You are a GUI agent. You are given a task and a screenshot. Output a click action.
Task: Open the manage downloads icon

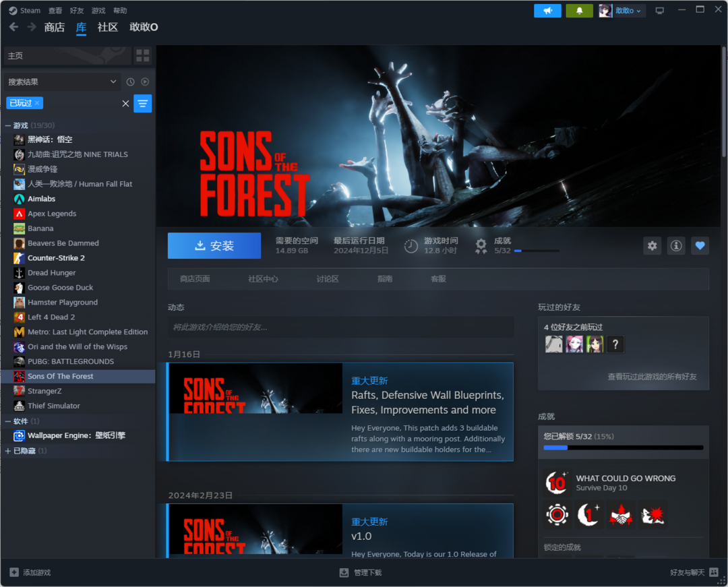click(x=344, y=572)
